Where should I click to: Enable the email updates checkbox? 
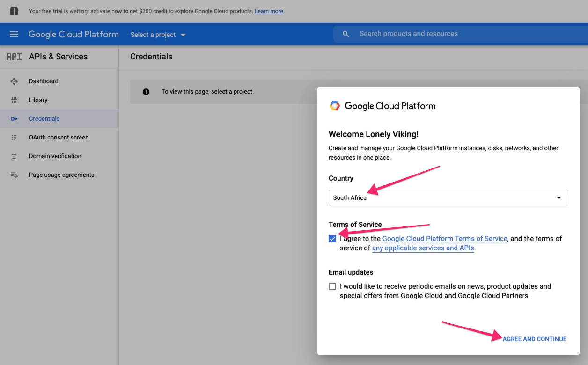click(x=332, y=286)
